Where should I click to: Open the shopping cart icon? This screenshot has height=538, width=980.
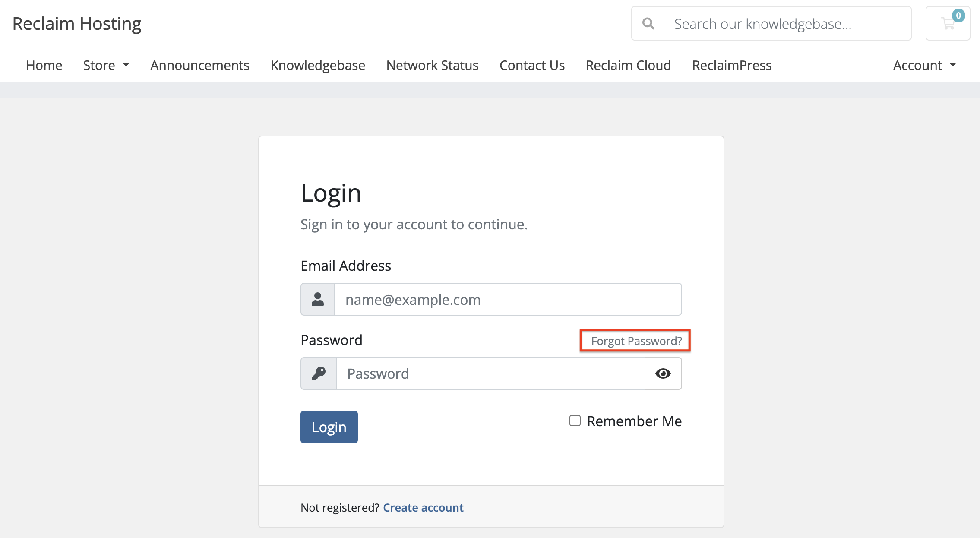point(948,23)
